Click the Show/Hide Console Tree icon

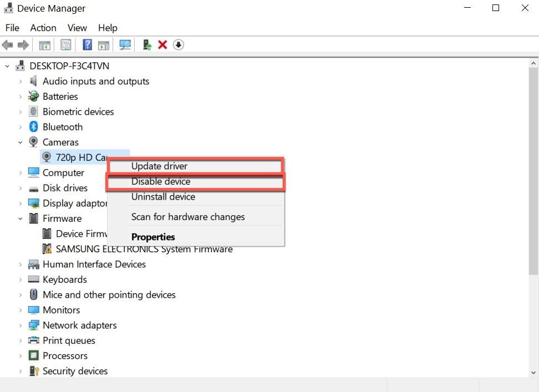(44, 45)
